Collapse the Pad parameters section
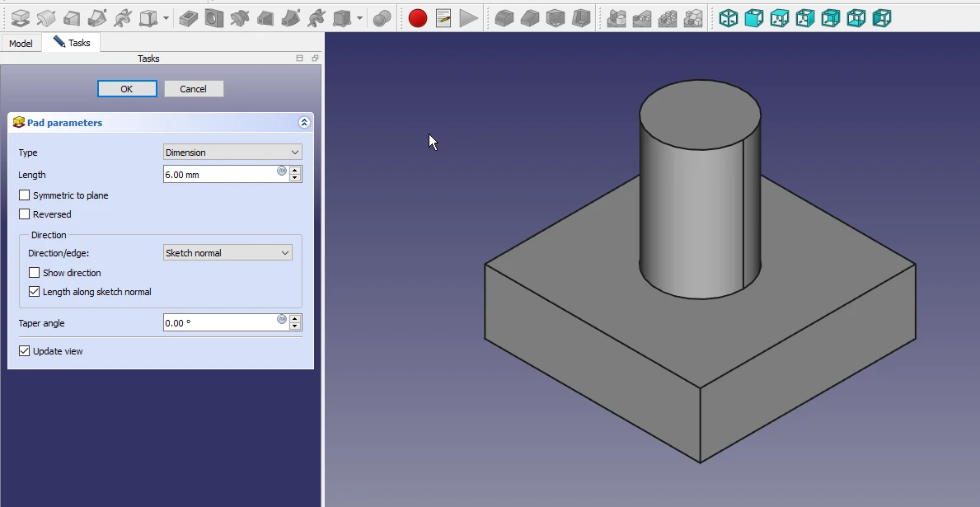 point(304,123)
